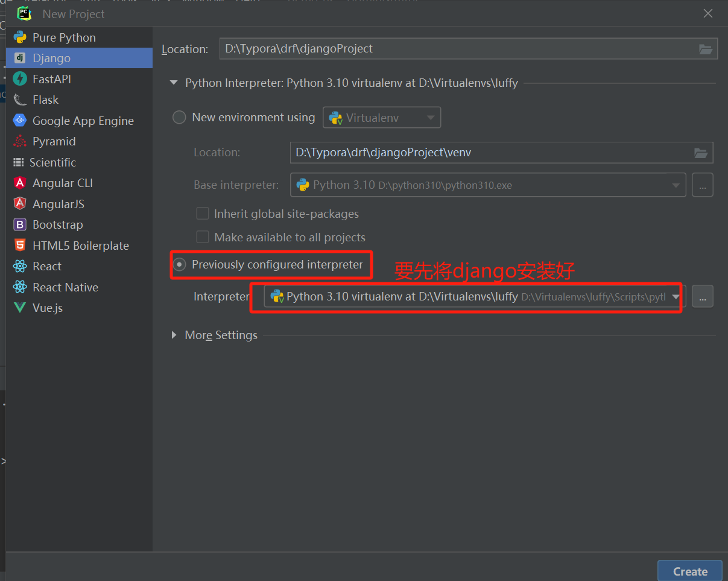Viewport: 728px width, 581px height.
Task: Collapse the Python Interpreter section
Action: pos(174,83)
